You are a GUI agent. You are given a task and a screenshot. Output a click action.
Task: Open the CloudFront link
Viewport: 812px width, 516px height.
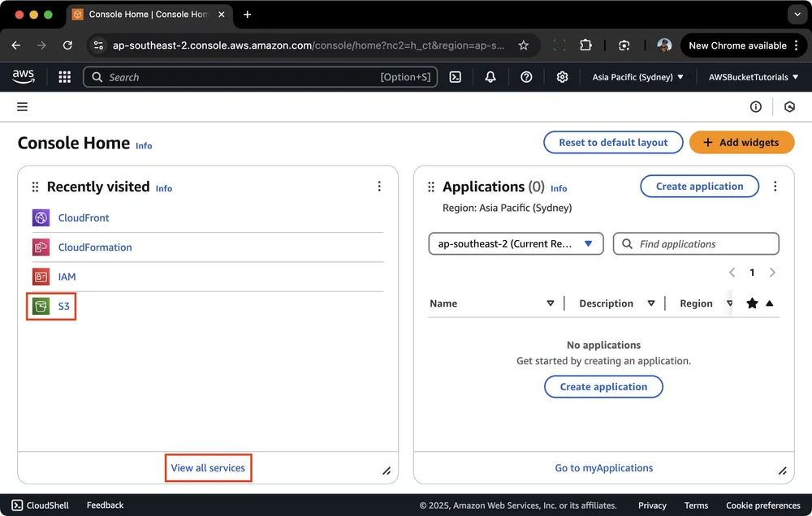point(84,218)
